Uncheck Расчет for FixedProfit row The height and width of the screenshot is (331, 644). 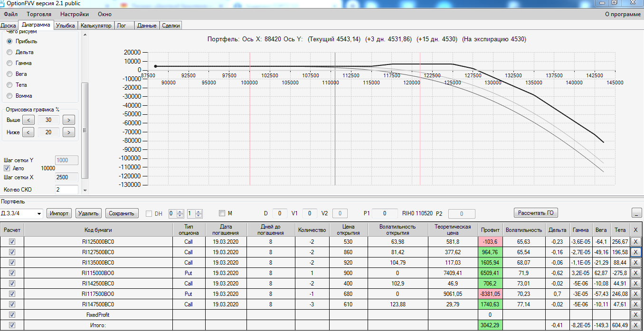click(x=12, y=314)
